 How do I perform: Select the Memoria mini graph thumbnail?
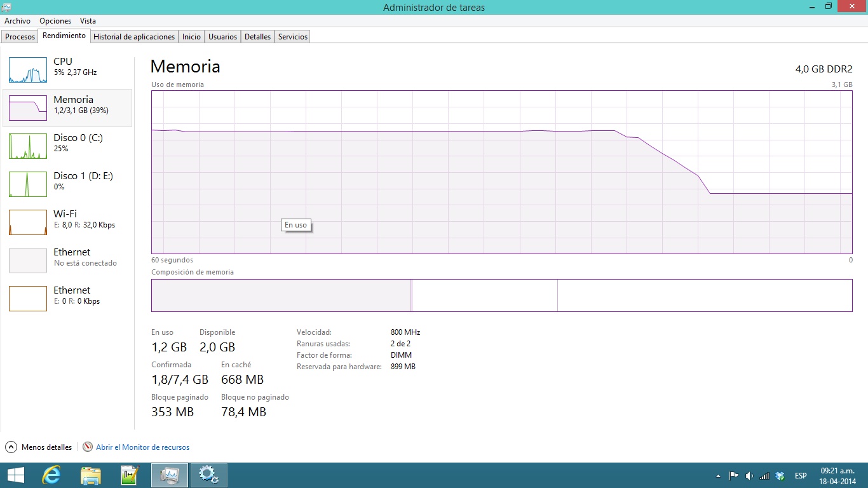[28, 108]
